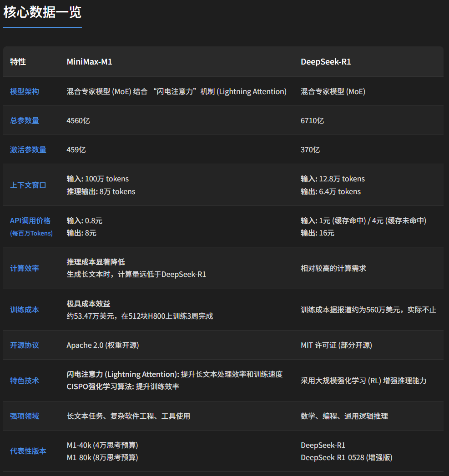Click the text 相对较高的计算需求

pos(333,268)
